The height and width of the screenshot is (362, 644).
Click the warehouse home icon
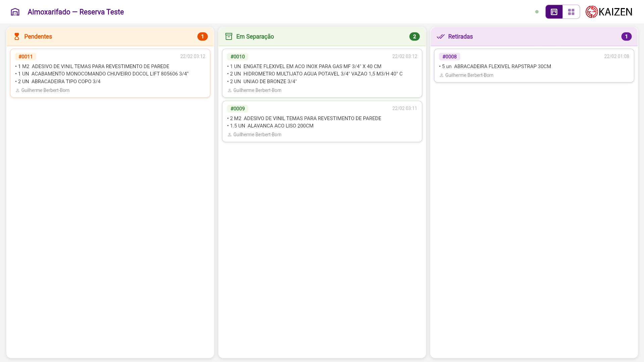(x=15, y=12)
